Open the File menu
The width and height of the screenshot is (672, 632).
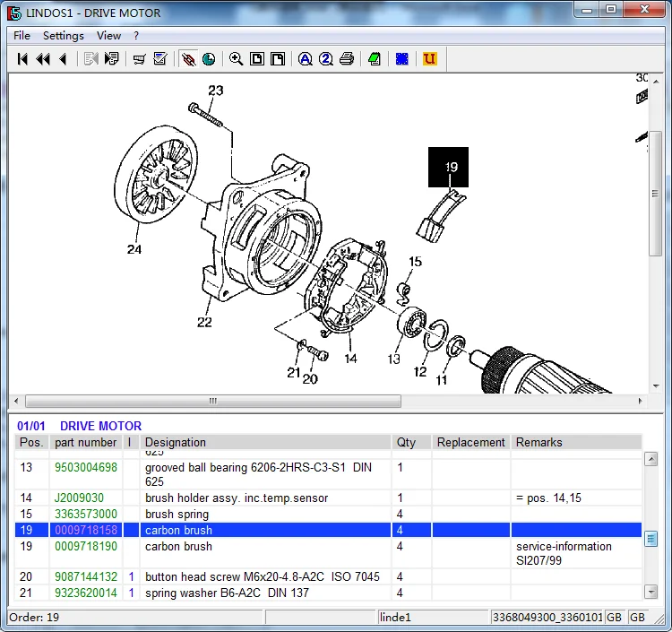click(22, 36)
